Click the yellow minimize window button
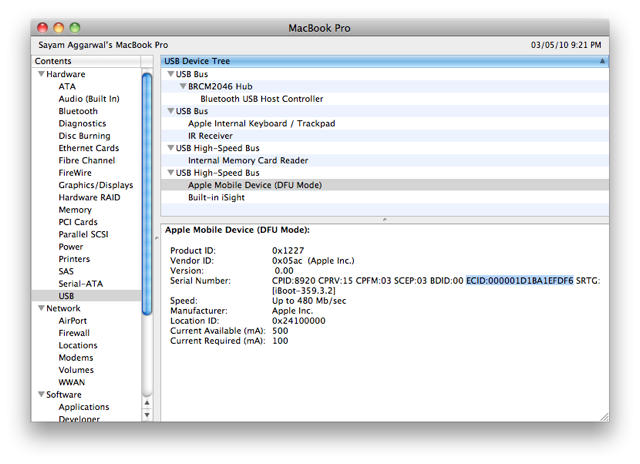The width and height of the screenshot is (640, 464). pyautogui.click(x=60, y=28)
